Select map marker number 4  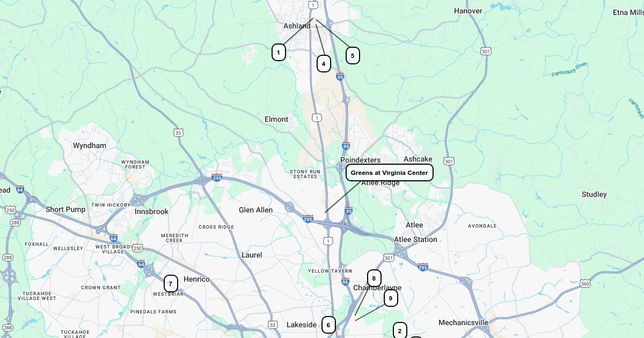pyautogui.click(x=324, y=64)
